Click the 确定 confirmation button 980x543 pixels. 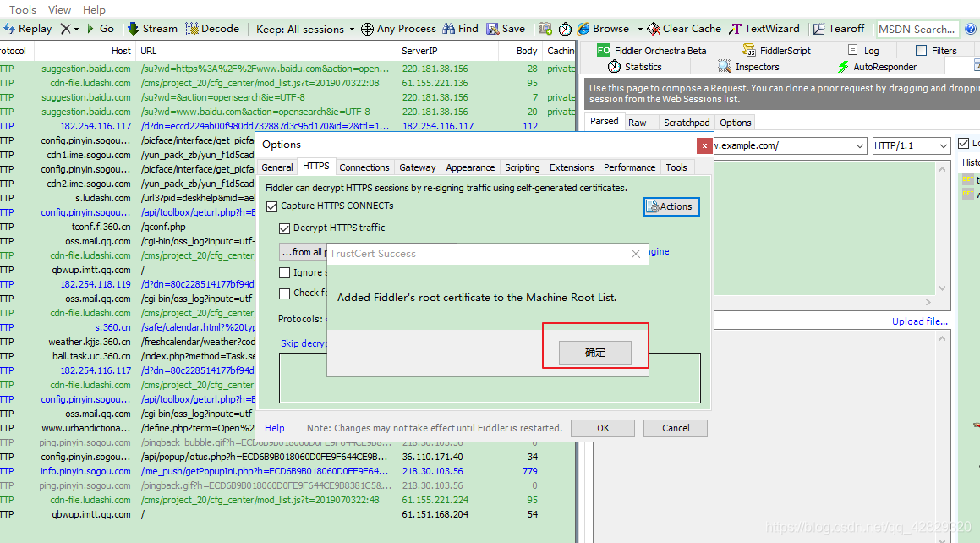595,353
